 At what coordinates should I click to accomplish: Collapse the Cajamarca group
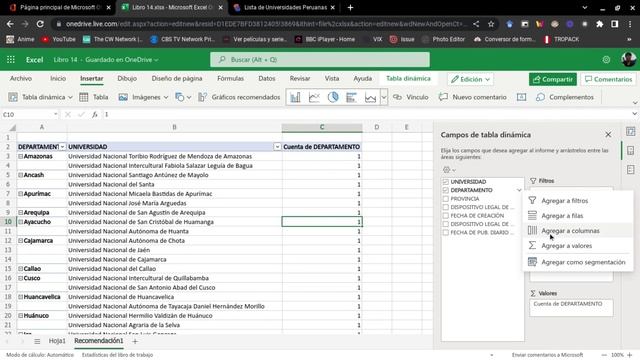(20, 241)
